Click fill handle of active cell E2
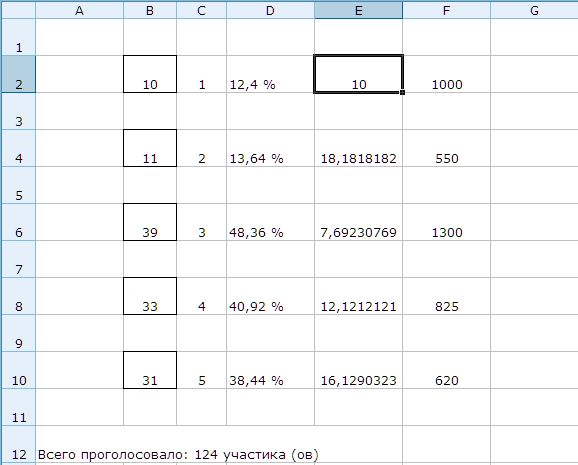This screenshot has height=465, width=578. tap(402, 93)
